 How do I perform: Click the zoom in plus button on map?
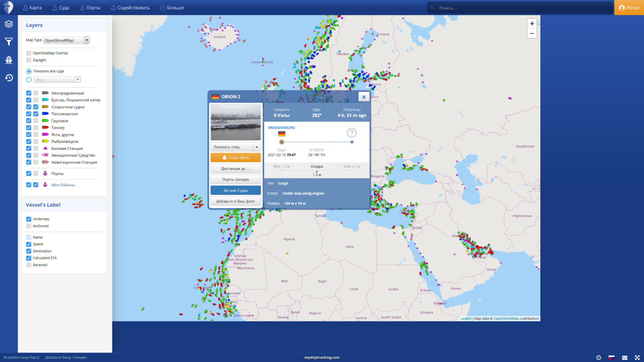coord(532,23)
